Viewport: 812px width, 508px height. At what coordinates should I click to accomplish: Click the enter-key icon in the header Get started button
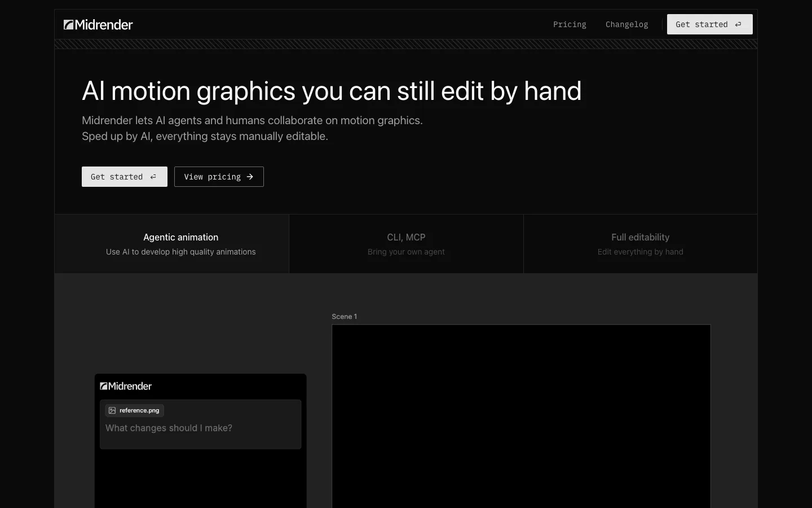coord(738,24)
